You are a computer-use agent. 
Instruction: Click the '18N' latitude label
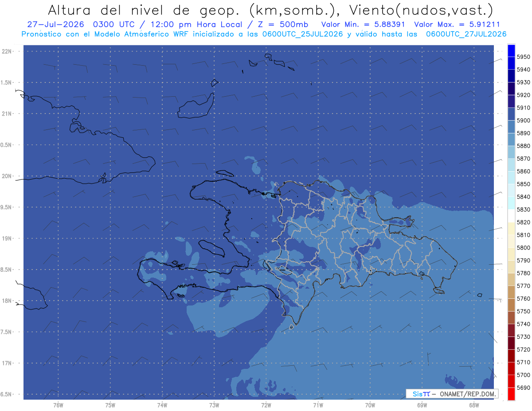tap(7, 301)
